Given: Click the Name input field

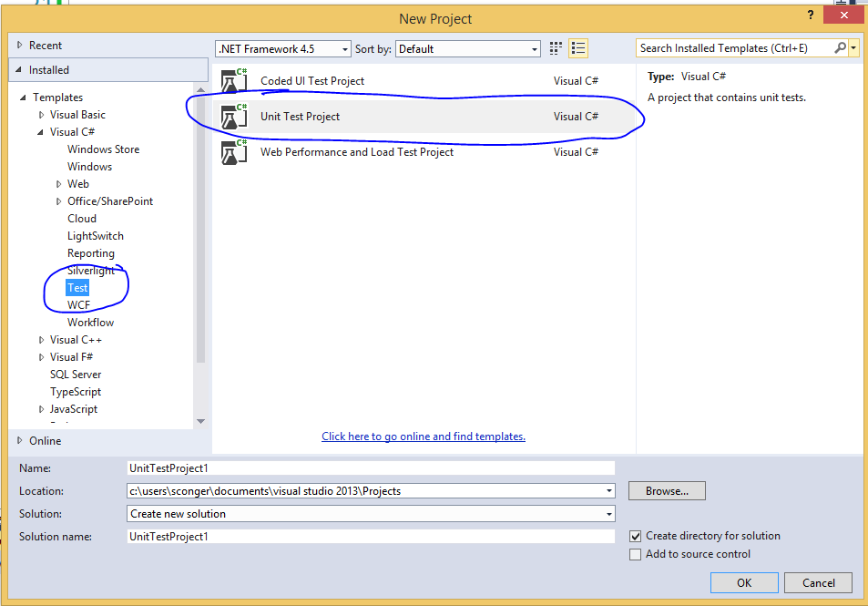Looking at the screenshot, I should pyautogui.click(x=371, y=468).
